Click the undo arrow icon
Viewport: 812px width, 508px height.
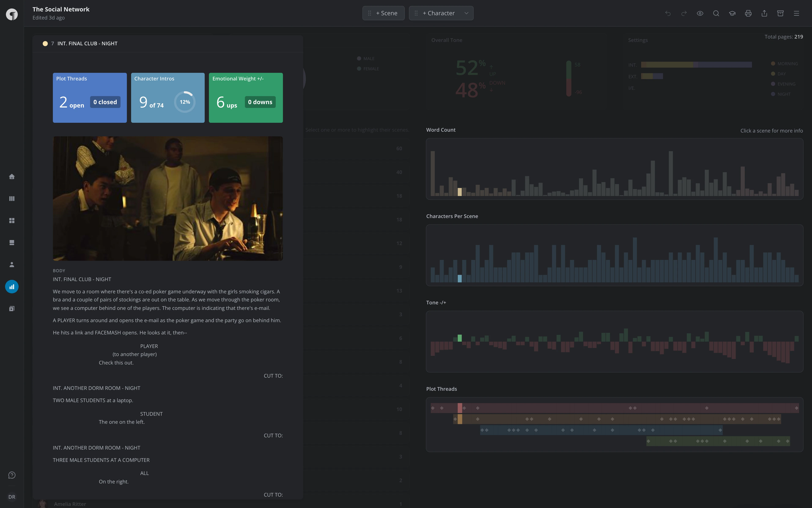point(668,13)
